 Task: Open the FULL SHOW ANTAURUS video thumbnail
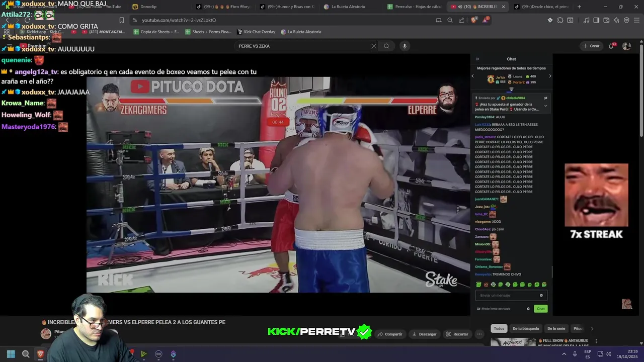pos(513,342)
